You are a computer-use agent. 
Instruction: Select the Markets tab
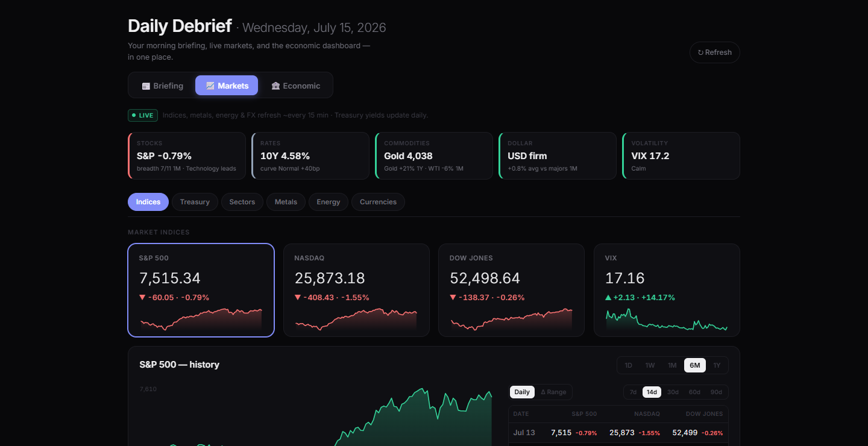(x=227, y=86)
